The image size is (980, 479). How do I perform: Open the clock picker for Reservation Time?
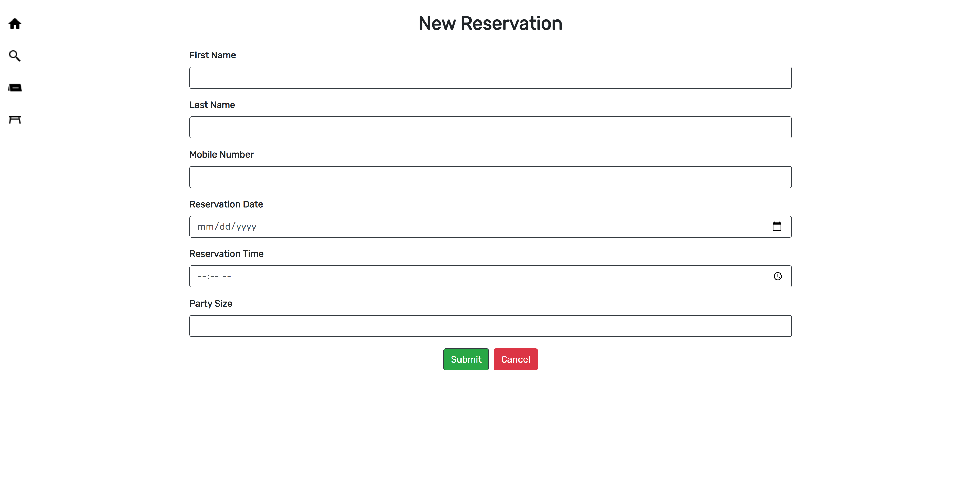click(778, 276)
